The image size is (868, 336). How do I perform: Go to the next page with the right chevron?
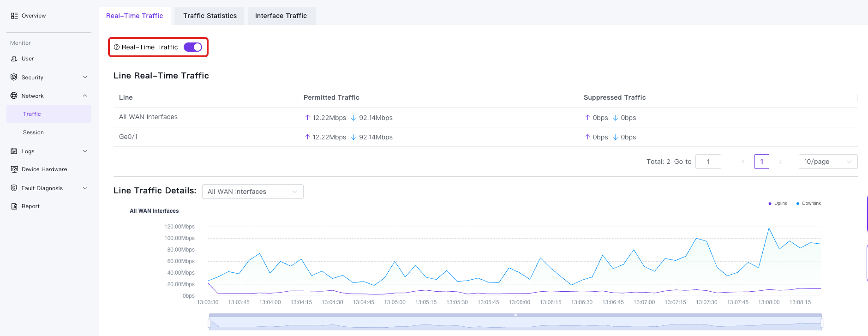(780, 162)
